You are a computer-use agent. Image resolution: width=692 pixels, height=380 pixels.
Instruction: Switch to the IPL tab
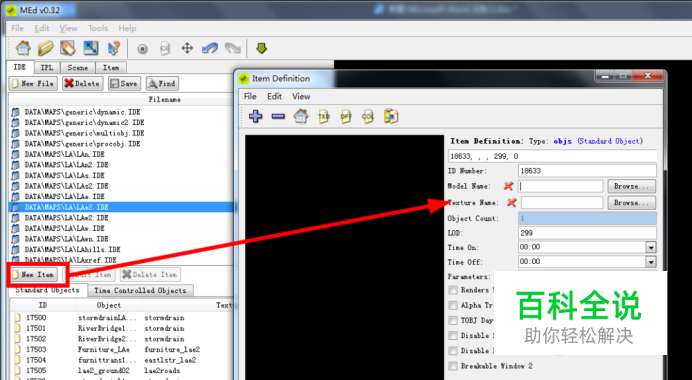[x=47, y=68]
